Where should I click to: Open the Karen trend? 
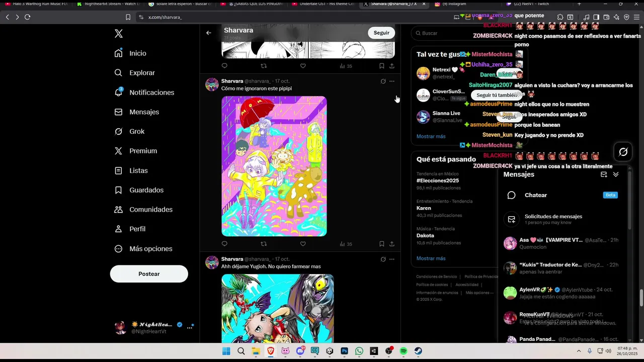(424, 208)
